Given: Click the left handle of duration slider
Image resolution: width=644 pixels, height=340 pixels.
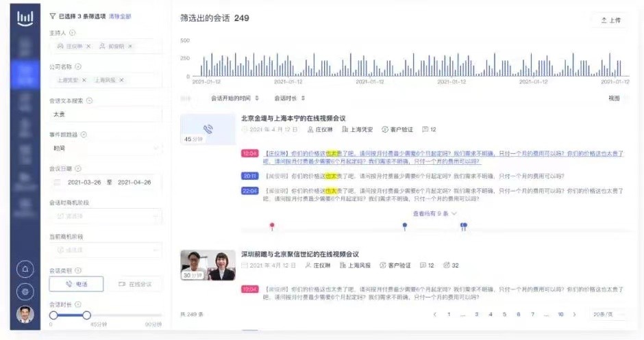Looking at the screenshot, I should pyautogui.click(x=53, y=315).
